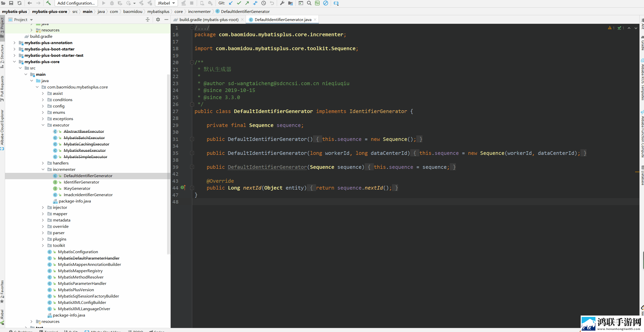Image resolution: width=644 pixels, height=332 pixels.
Task: Hide the Project panel with minus icon
Action: tap(166, 20)
